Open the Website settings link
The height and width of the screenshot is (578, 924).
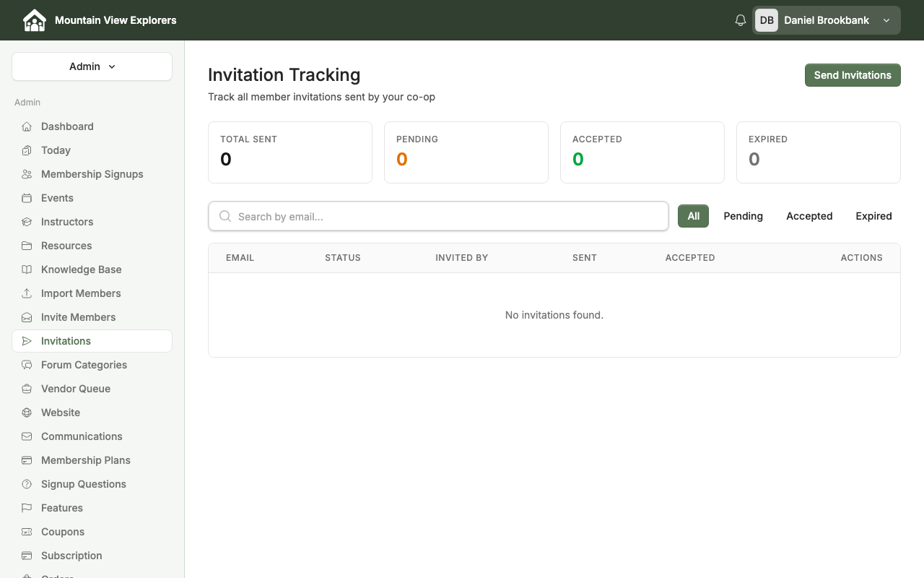click(x=92, y=413)
